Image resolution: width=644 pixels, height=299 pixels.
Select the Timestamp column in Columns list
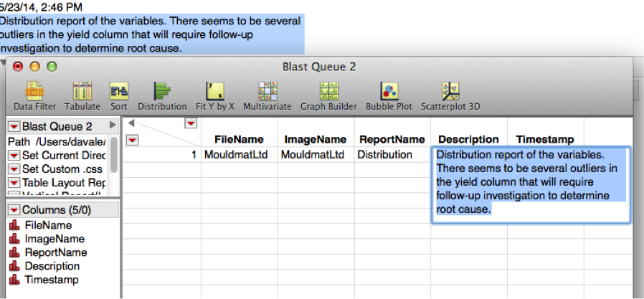click(x=51, y=280)
